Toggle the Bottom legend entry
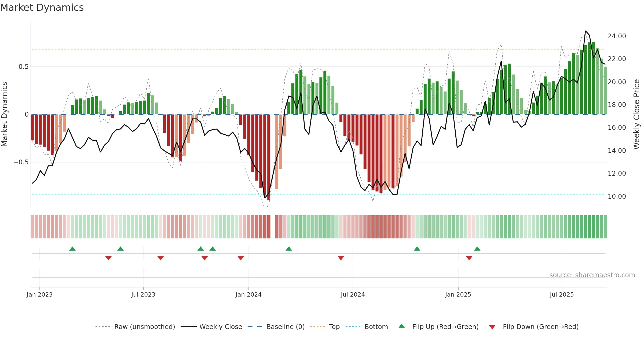The width and height of the screenshot is (644, 362). coord(367,327)
